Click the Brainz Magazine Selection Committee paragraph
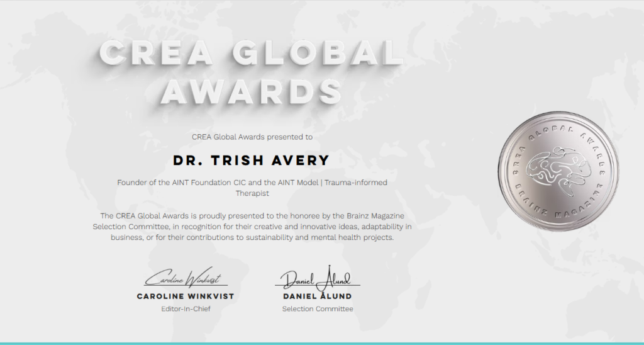Viewport: 644px width, 345px height. [252, 227]
